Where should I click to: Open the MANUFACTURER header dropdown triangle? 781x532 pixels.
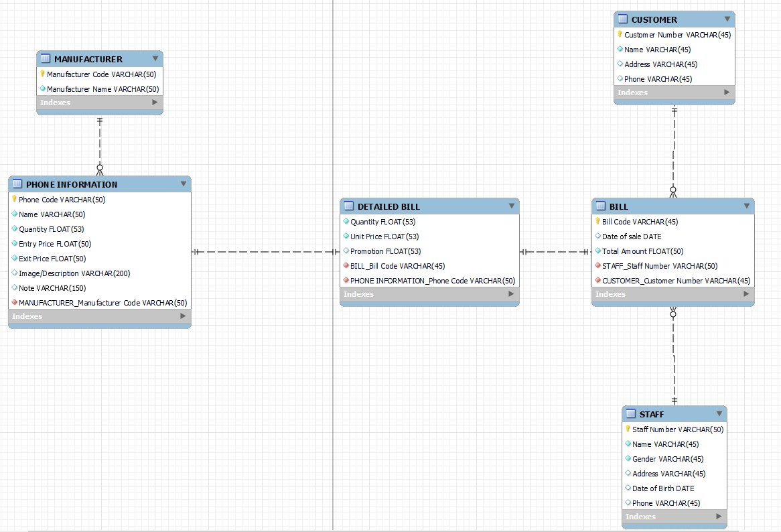click(155, 59)
